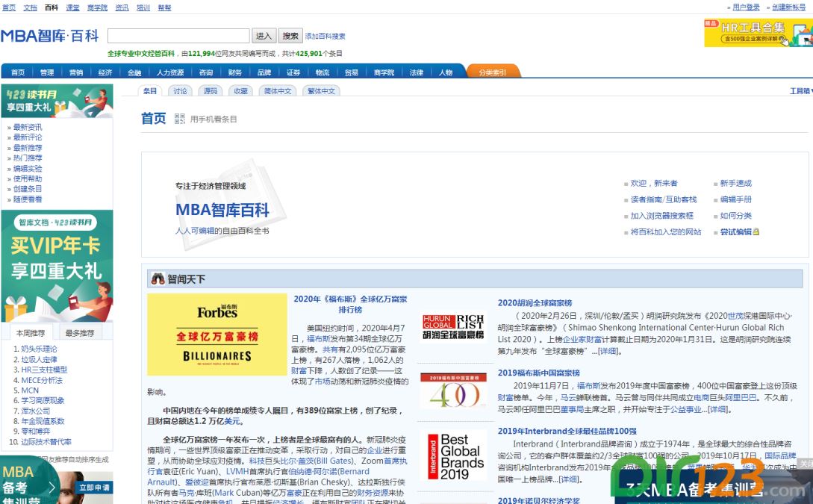Open 资讯 in the top site bar
813x504 pixels.
coord(122,7)
